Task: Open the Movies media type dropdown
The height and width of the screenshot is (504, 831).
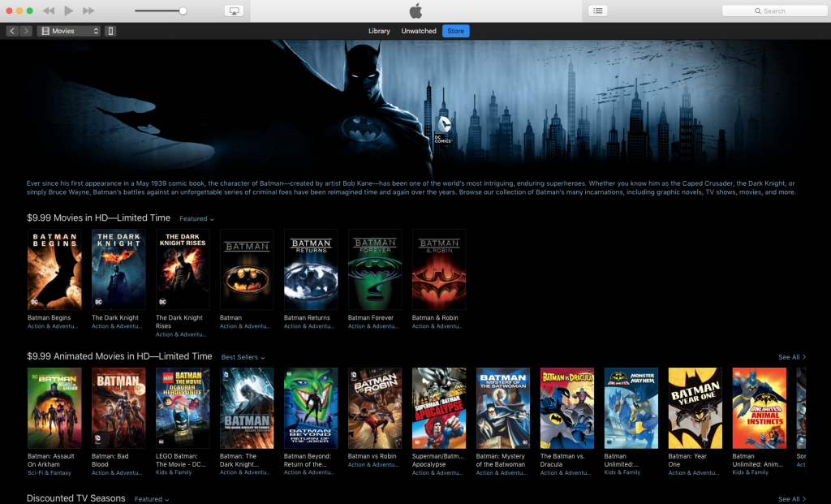Action: pyautogui.click(x=69, y=31)
